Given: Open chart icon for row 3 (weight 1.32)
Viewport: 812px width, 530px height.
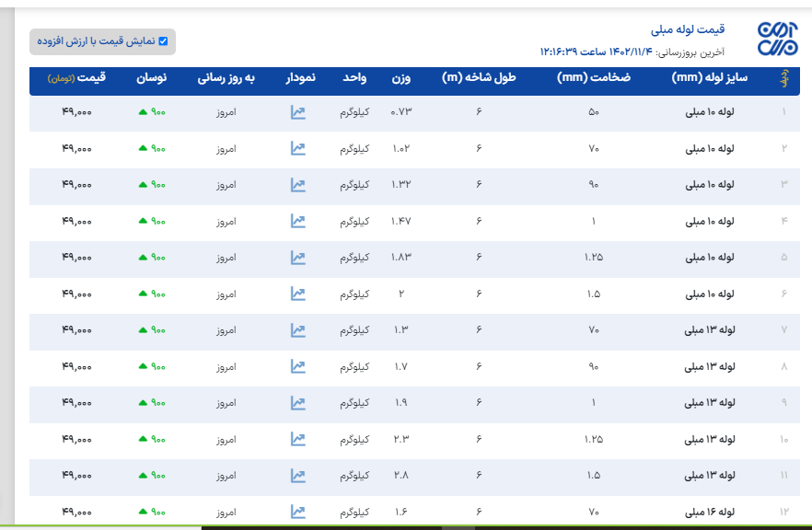Looking at the screenshot, I should pyautogui.click(x=298, y=185).
